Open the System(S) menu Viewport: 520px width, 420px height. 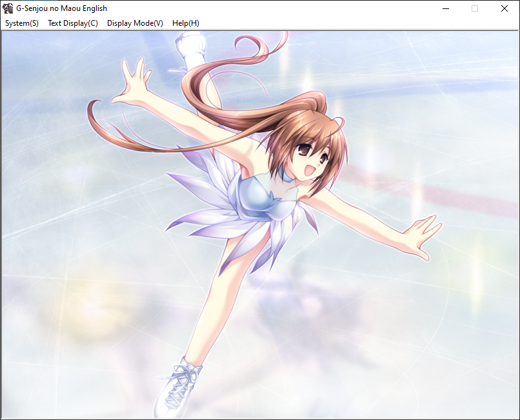click(x=22, y=23)
